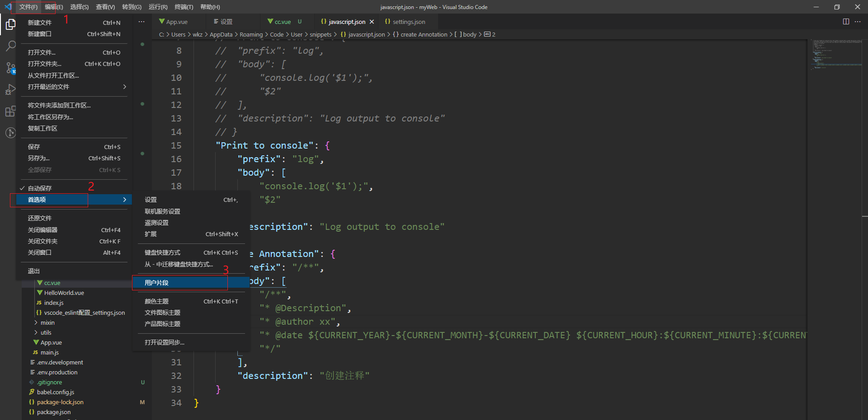Open the Run (运行) menu
The height and width of the screenshot is (420, 868).
tap(158, 7)
